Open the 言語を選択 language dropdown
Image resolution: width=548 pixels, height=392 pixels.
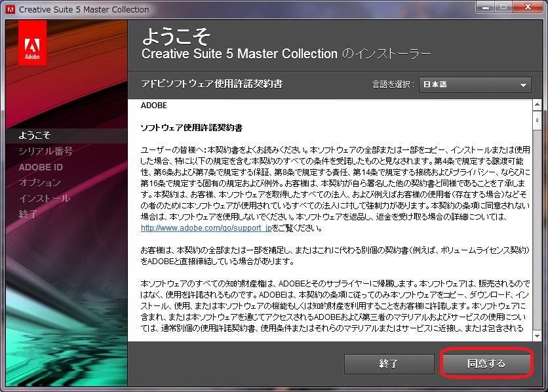(475, 85)
